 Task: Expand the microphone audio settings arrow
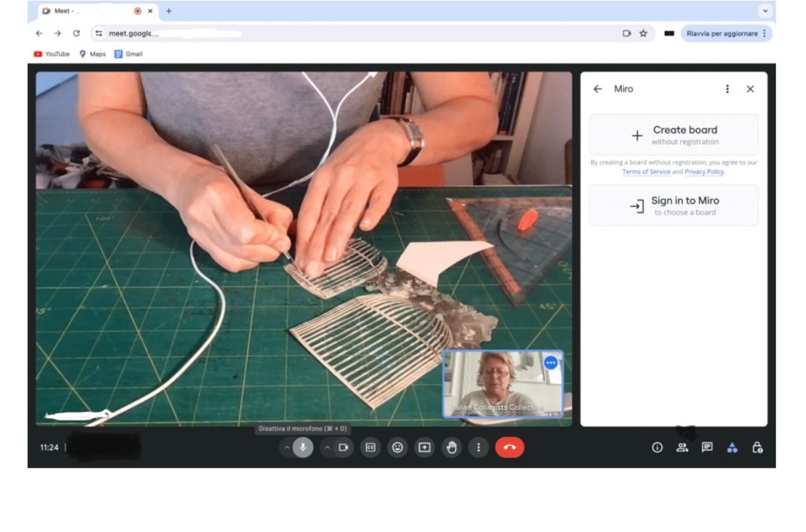[287, 448]
